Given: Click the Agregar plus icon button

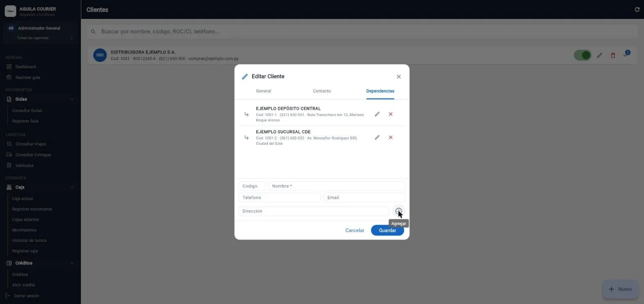Looking at the screenshot, I should click(x=398, y=211).
